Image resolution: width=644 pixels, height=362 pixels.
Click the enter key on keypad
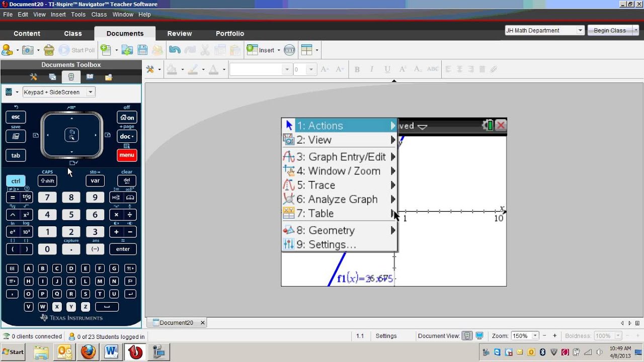click(123, 249)
